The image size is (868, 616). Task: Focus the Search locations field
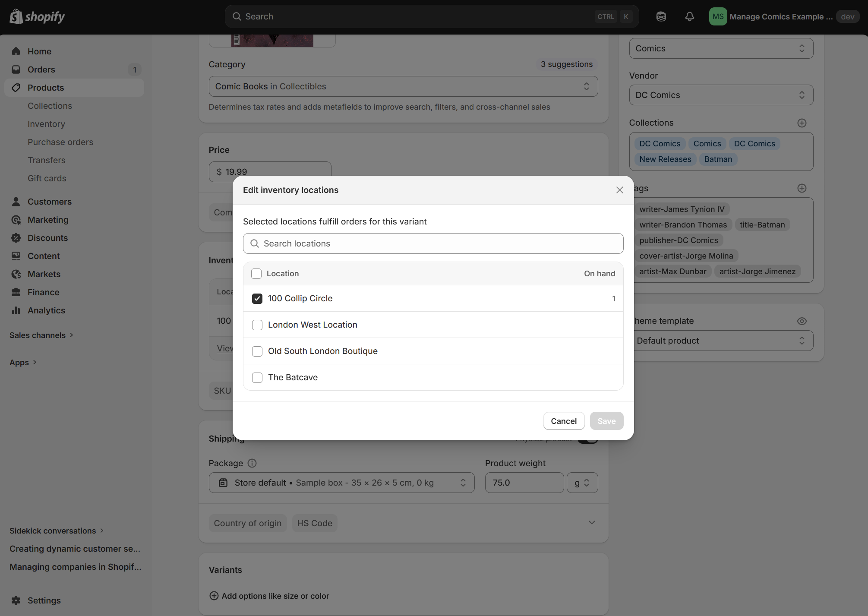click(x=433, y=243)
